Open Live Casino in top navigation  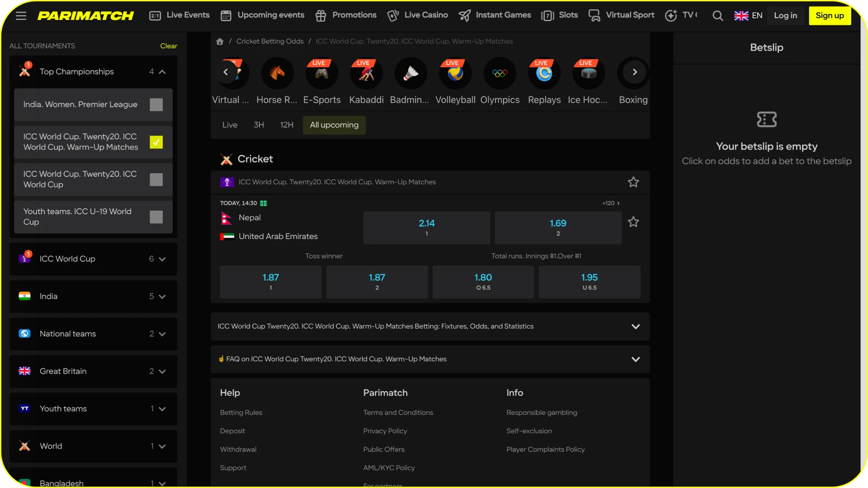tap(418, 15)
